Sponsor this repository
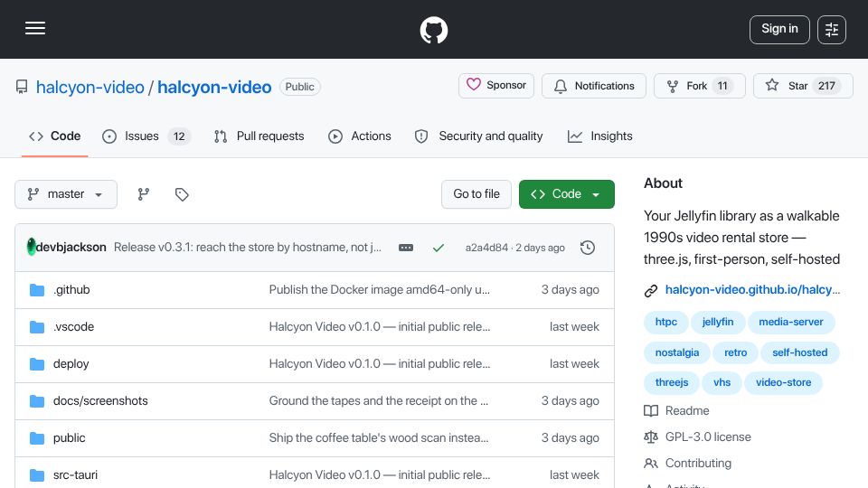 tap(496, 86)
